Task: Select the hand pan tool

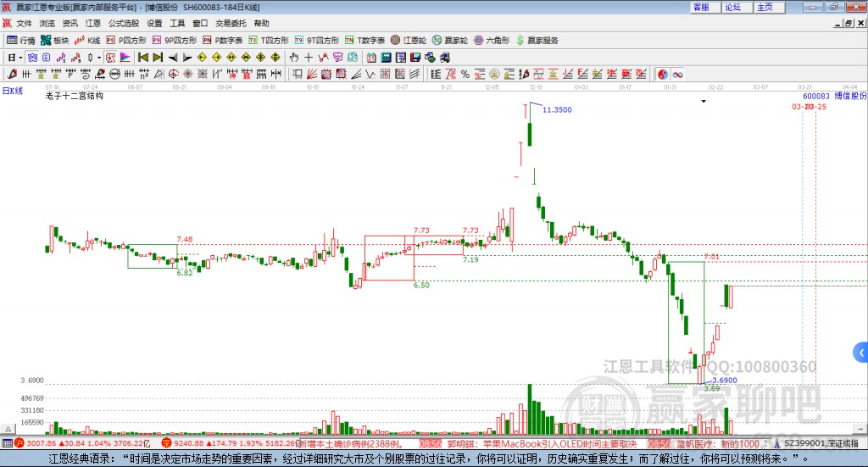Action: [x=294, y=58]
